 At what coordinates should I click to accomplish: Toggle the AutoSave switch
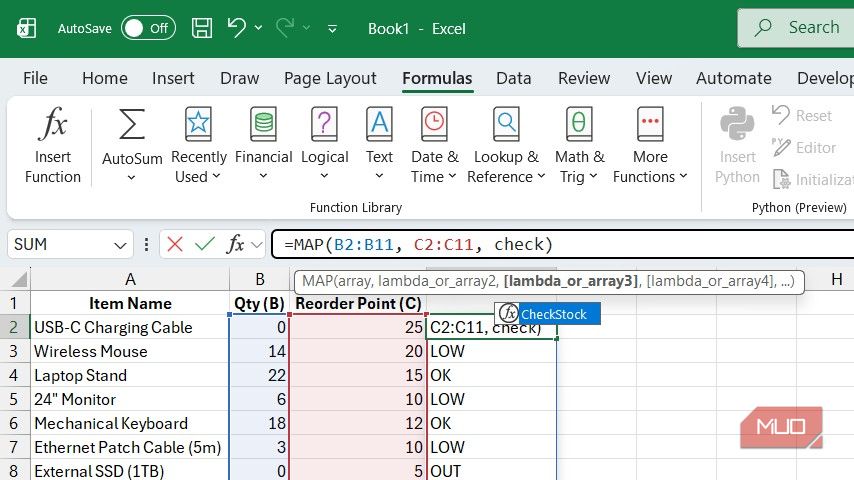coord(148,28)
